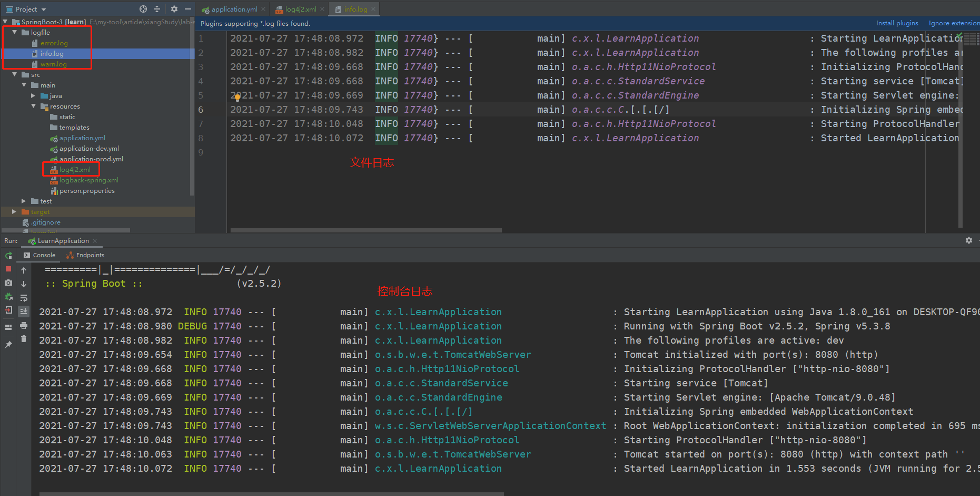The height and width of the screenshot is (496, 980).
Task: Clear console output with the trash icon
Action: (24, 339)
